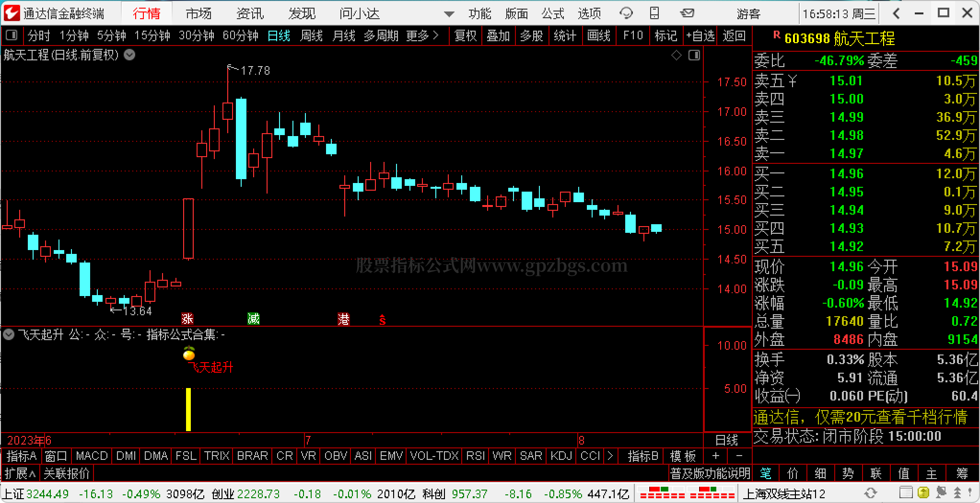Screen dimensions: 980x503
Task: Zoom in chart with + button
Action: pyautogui.click(x=715, y=456)
